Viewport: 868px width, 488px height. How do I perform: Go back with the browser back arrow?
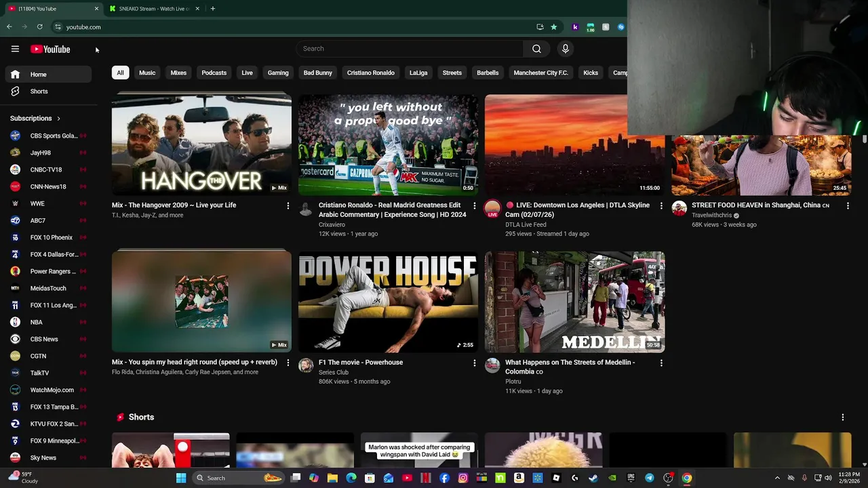point(9,27)
